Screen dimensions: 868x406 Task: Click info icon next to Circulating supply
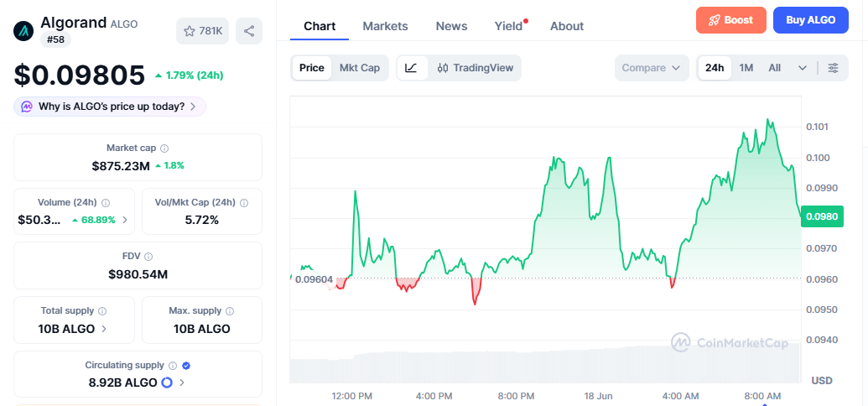(x=173, y=366)
